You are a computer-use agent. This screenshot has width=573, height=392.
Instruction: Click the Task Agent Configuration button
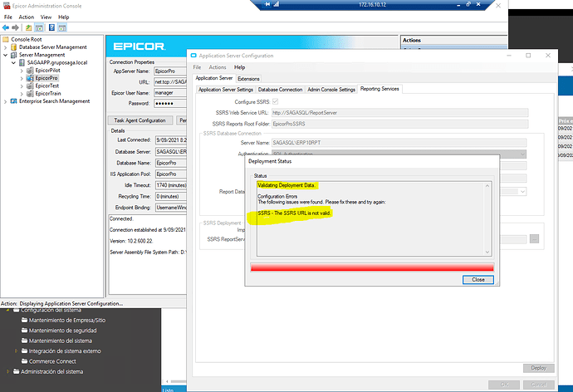click(140, 120)
